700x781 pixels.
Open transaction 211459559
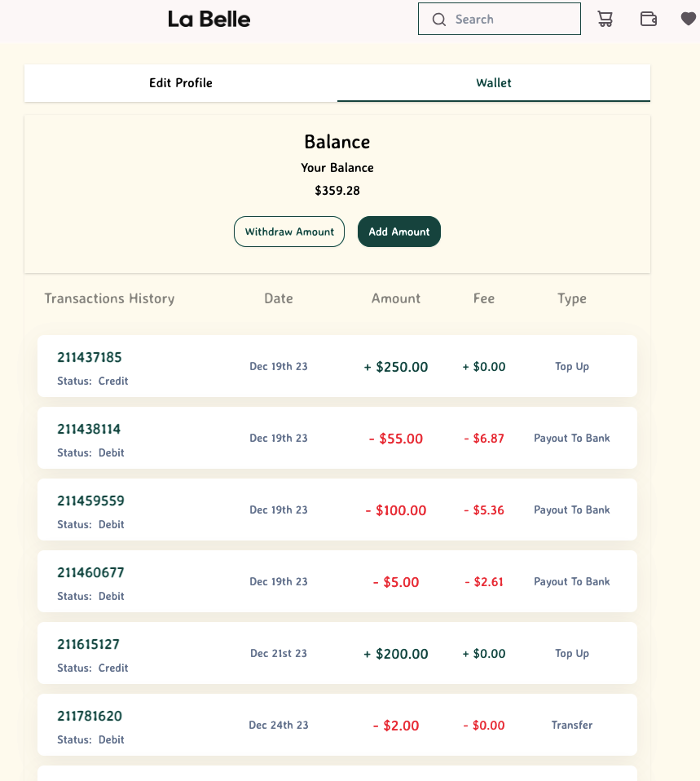click(90, 501)
